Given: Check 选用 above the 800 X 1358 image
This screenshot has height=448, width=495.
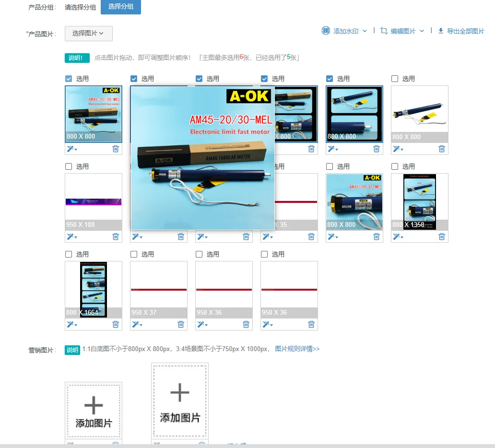Looking at the screenshot, I should coord(395,166).
